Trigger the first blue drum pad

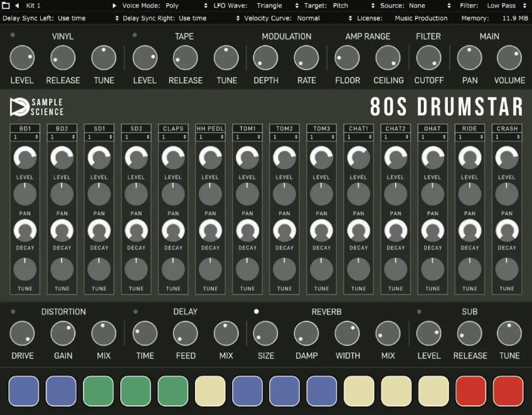24,391
